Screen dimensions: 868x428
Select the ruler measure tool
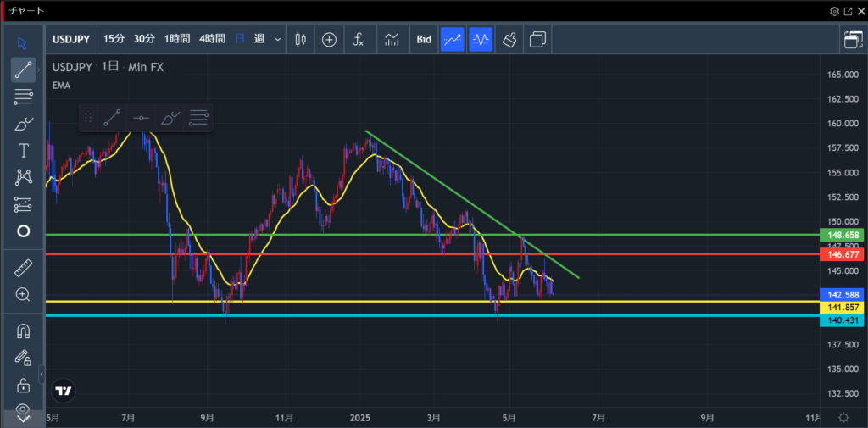coord(23,268)
